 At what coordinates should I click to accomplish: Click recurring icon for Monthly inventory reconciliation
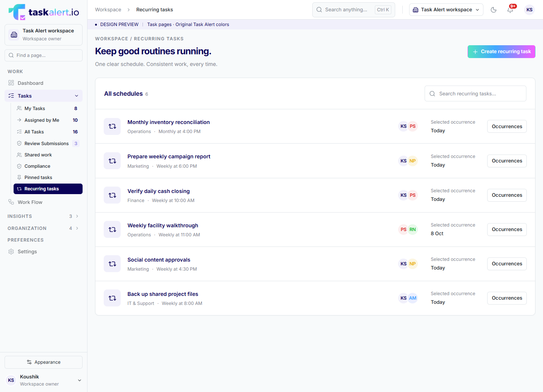pyautogui.click(x=112, y=126)
